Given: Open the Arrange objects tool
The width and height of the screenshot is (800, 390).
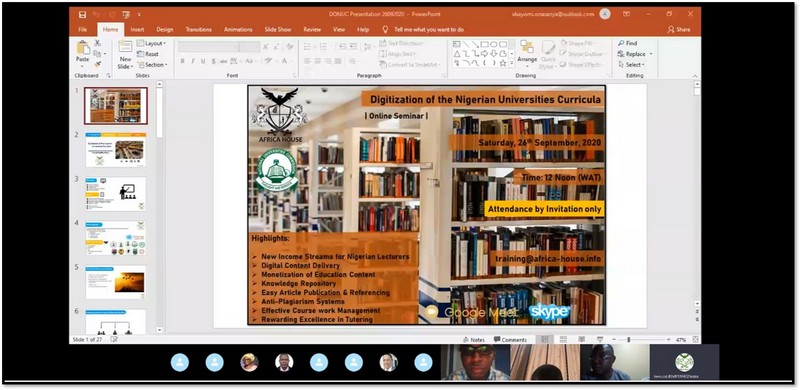Looking at the screenshot, I should [x=527, y=52].
